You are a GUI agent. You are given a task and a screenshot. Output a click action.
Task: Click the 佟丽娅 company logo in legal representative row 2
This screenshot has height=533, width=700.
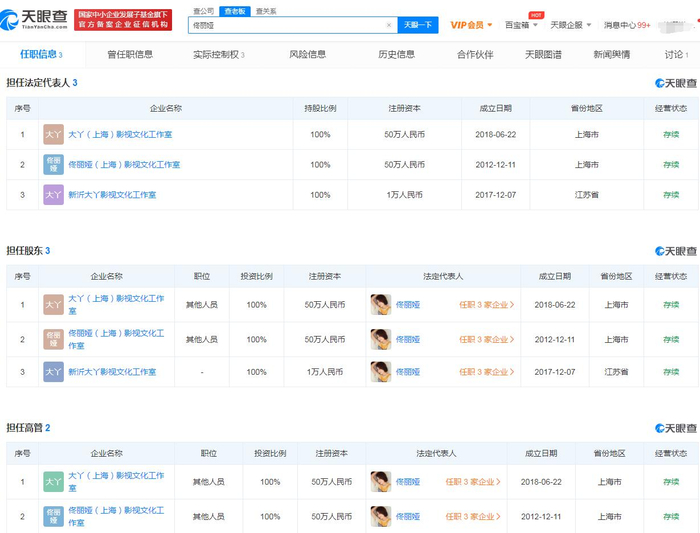pyautogui.click(x=53, y=164)
